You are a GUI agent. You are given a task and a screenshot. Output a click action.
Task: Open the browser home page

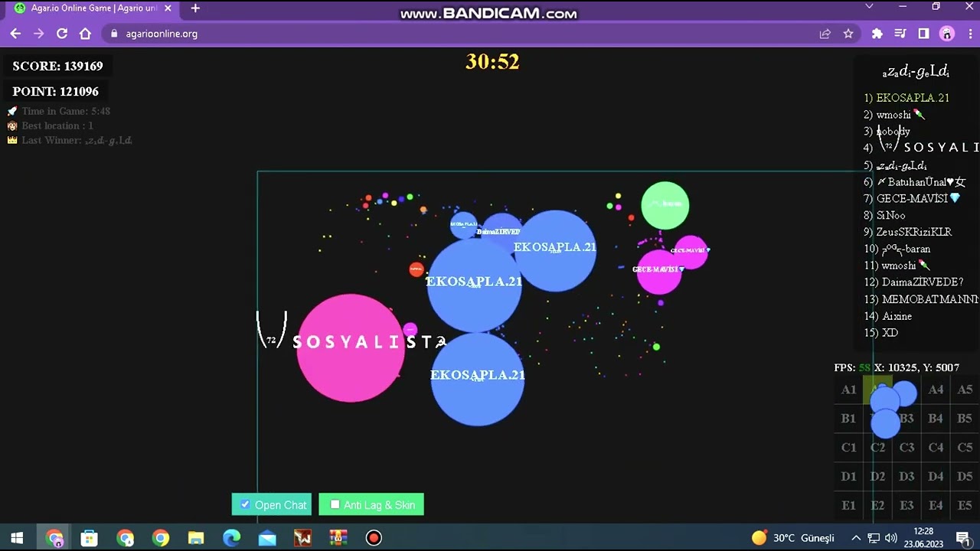click(85, 34)
